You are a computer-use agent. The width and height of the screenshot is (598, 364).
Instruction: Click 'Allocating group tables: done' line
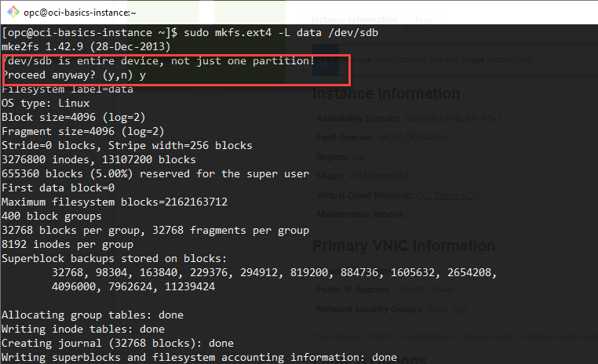93,315
